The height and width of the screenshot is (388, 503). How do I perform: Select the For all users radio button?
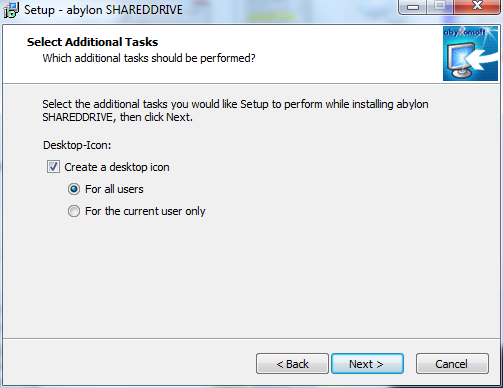coord(74,189)
